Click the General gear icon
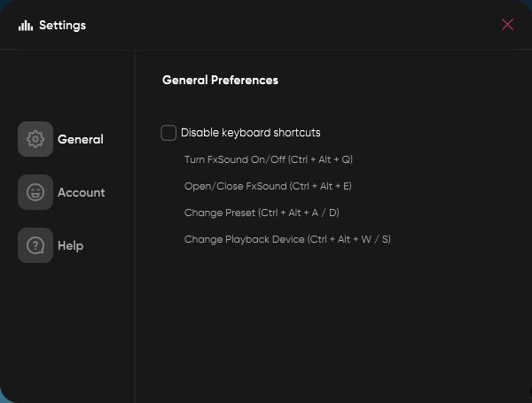This screenshot has width=532, height=403. click(x=35, y=139)
